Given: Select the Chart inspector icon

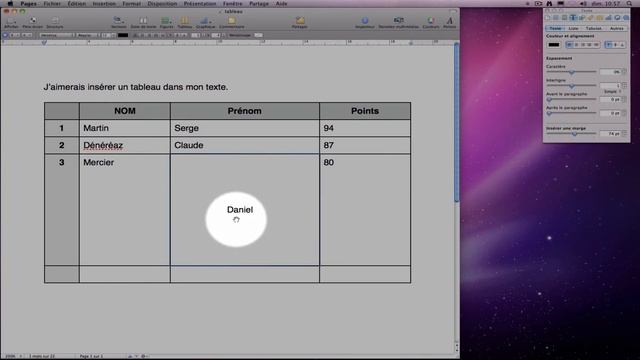Looking at the screenshot, I should (608, 18).
